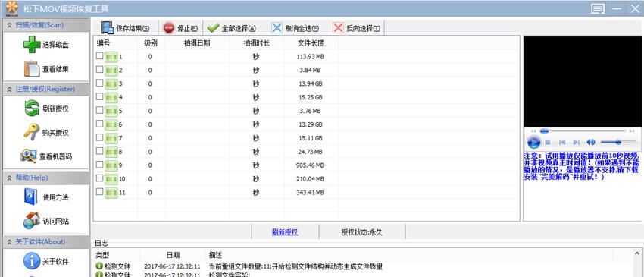Open 关于软件 info icon
The width and height of the screenshot is (644, 277).
[31, 261]
